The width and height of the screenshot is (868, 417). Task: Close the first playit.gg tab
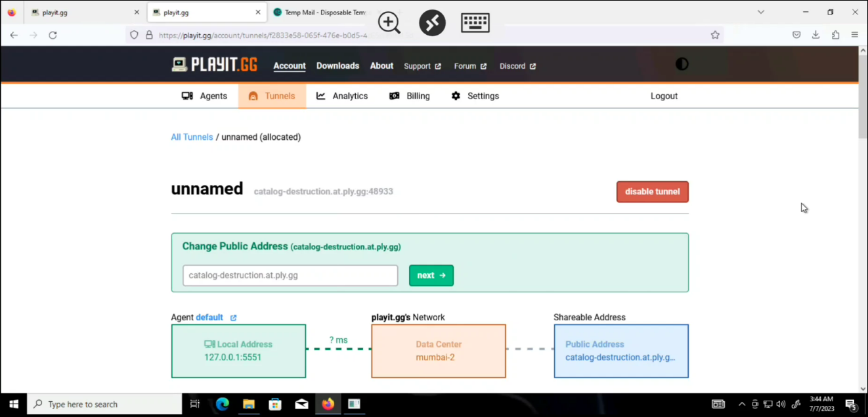(x=137, y=12)
